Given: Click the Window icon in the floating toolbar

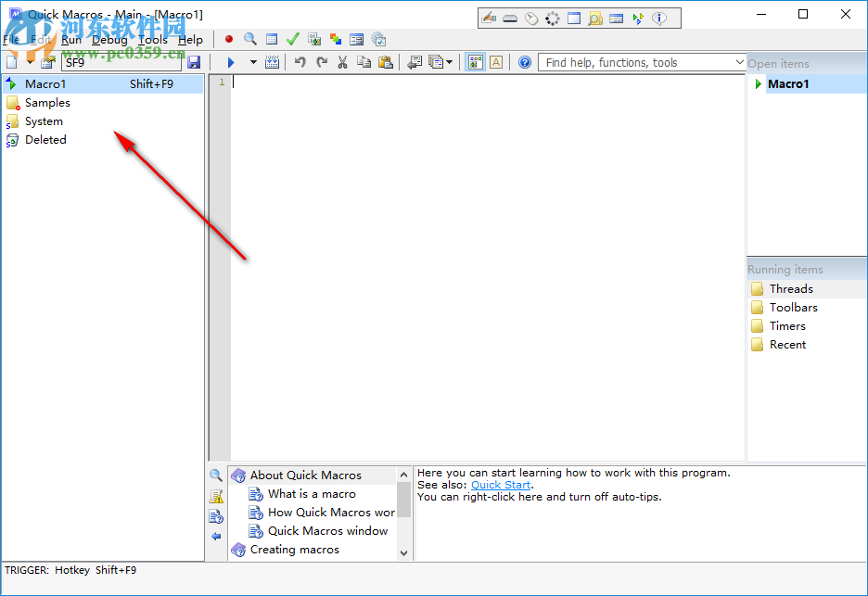Looking at the screenshot, I should pyautogui.click(x=574, y=19).
